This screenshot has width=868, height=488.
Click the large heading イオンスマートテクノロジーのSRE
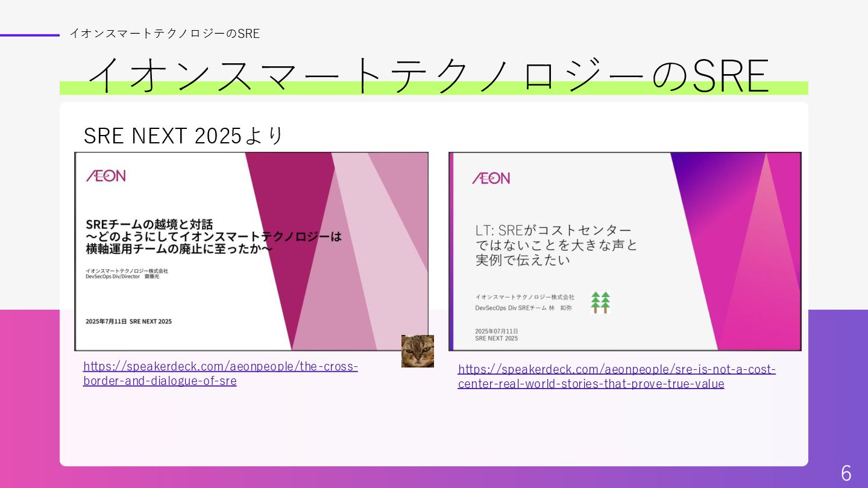coord(428,75)
